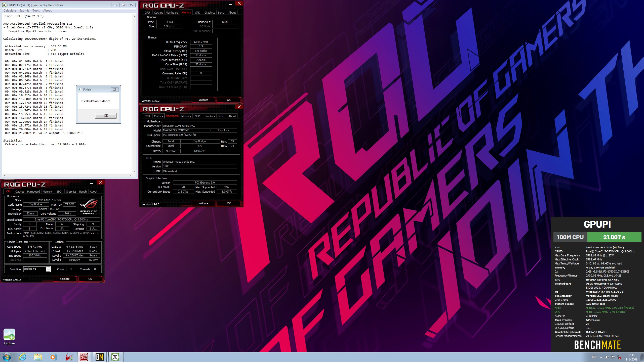This screenshot has height=362, width=644.
Task: Click OK in CPU tab CPU-Z window
Action: (90, 279)
